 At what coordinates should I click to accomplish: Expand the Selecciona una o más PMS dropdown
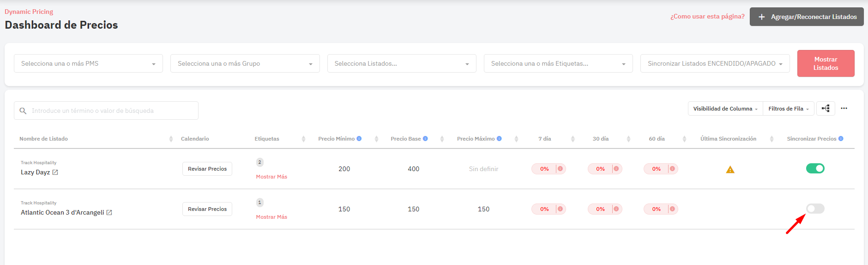88,63
